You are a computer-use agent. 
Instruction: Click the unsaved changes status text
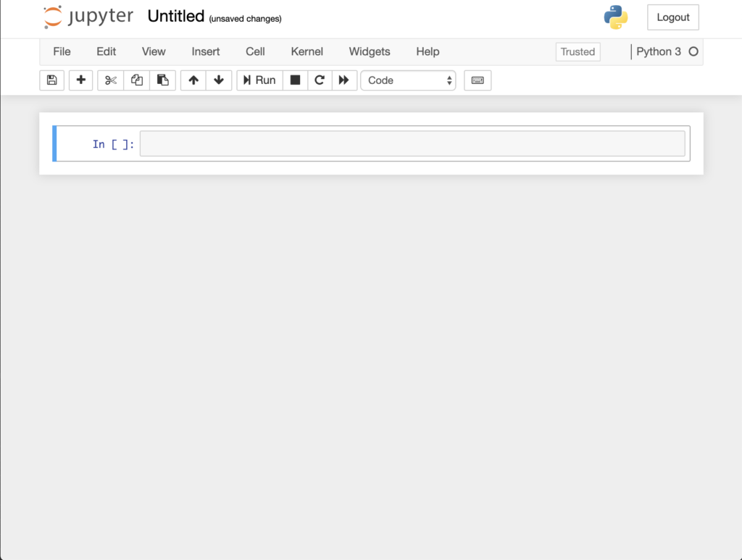click(x=245, y=18)
